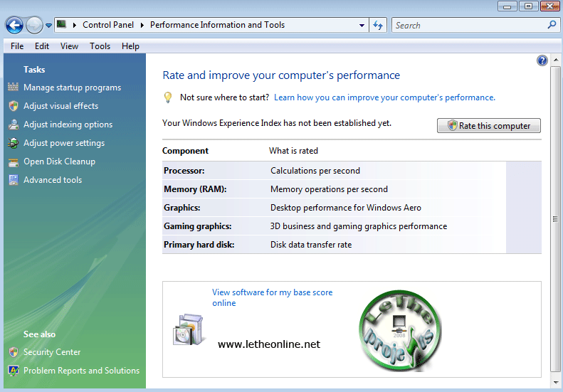563x392 pixels.
Task: Click the Rate this computer button
Action: tap(488, 126)
